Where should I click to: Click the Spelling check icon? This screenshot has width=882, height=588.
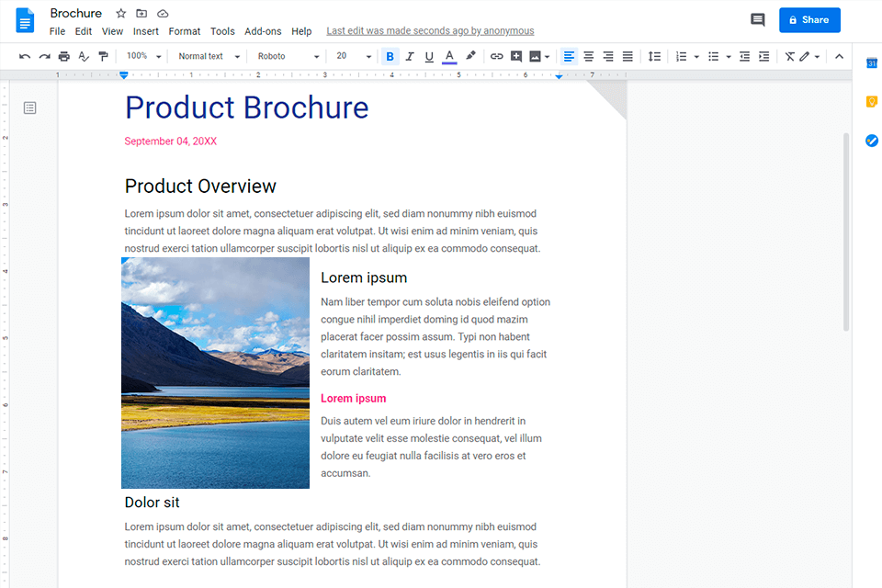(x=84, y=56)
